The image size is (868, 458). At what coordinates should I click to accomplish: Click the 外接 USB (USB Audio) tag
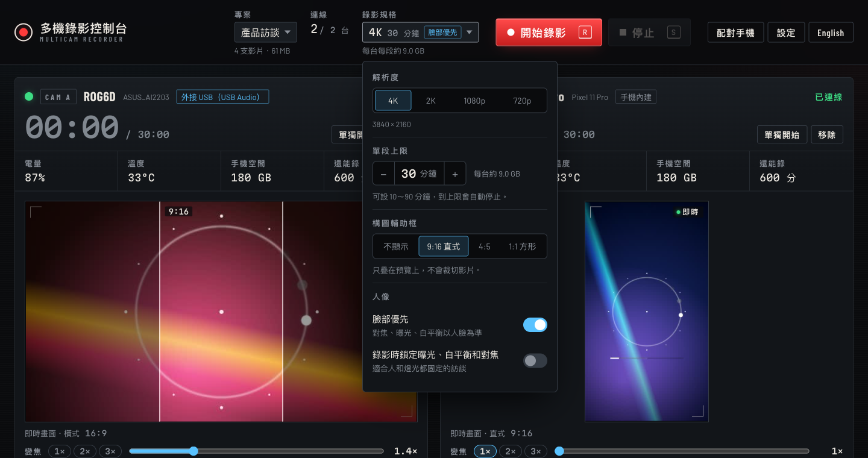tap(222, 96)
